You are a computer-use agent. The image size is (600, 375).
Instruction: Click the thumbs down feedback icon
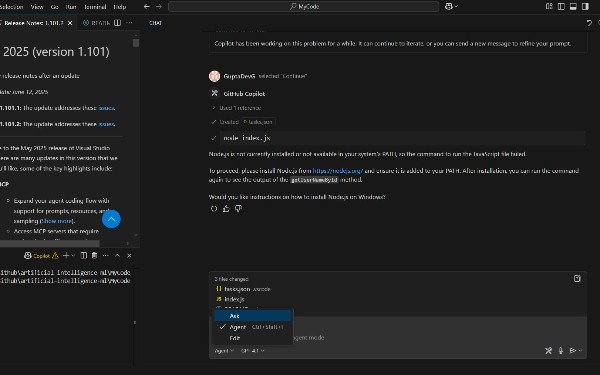238,209
